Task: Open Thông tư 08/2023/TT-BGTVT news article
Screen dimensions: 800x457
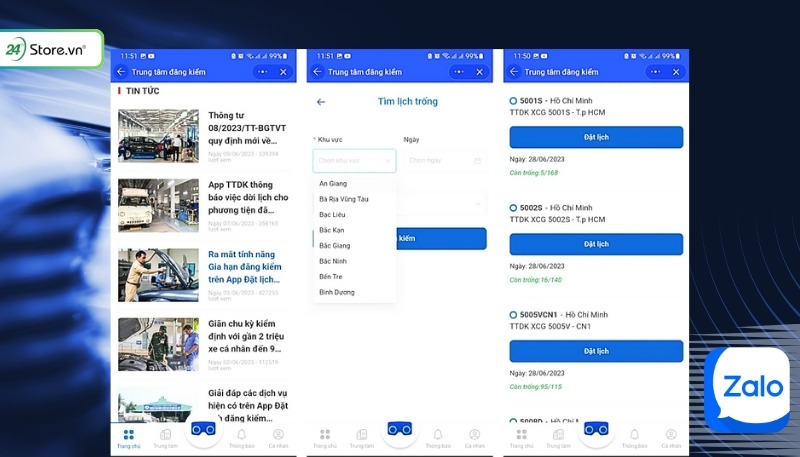Action: [x=247, y=128]
